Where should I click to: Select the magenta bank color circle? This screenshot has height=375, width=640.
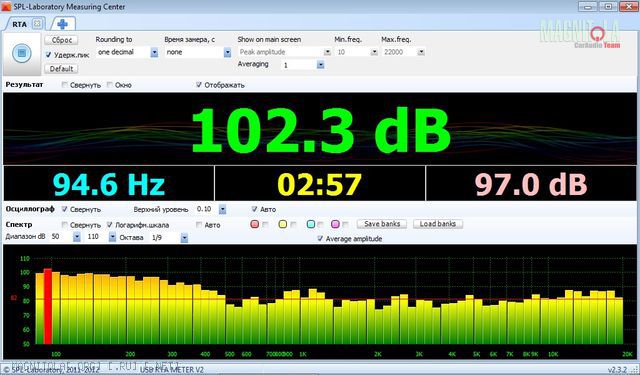click(x=335, y=224)
